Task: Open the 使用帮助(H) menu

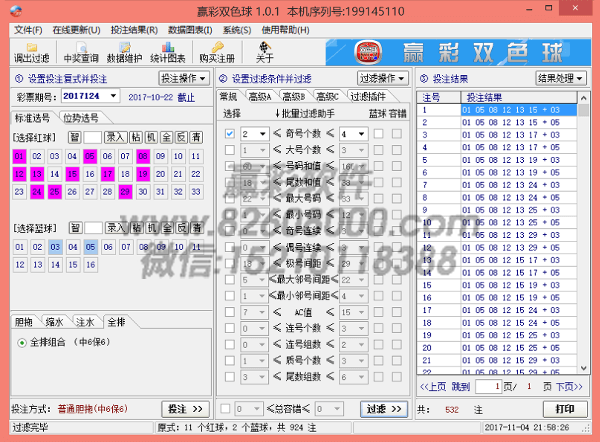Action: [x=285, y=30]
